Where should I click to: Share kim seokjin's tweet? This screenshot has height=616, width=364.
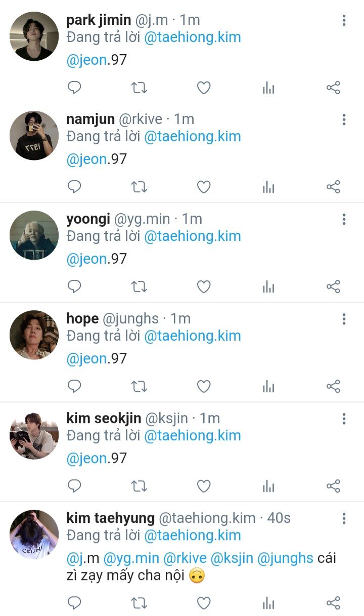[333, 486]
